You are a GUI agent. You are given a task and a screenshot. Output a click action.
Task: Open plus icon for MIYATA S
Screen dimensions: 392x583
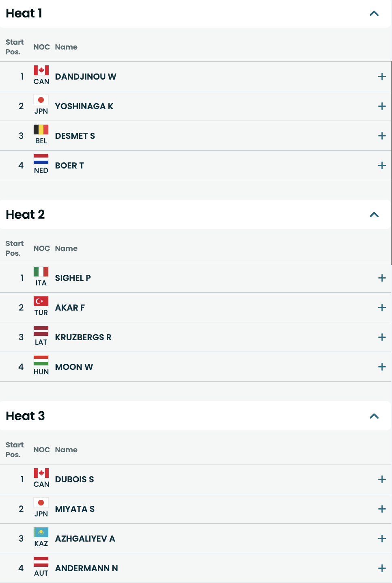382,509
